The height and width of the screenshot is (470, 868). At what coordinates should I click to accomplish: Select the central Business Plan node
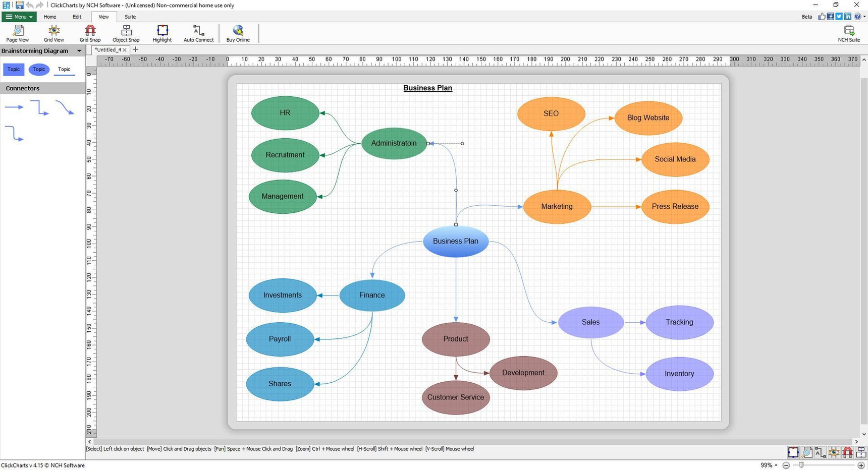coord(455,241)
